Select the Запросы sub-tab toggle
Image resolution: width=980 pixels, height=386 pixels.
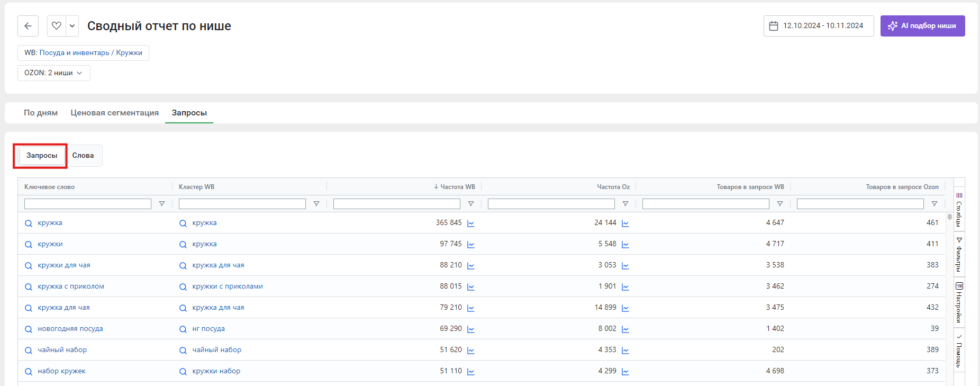click(42, 156)
